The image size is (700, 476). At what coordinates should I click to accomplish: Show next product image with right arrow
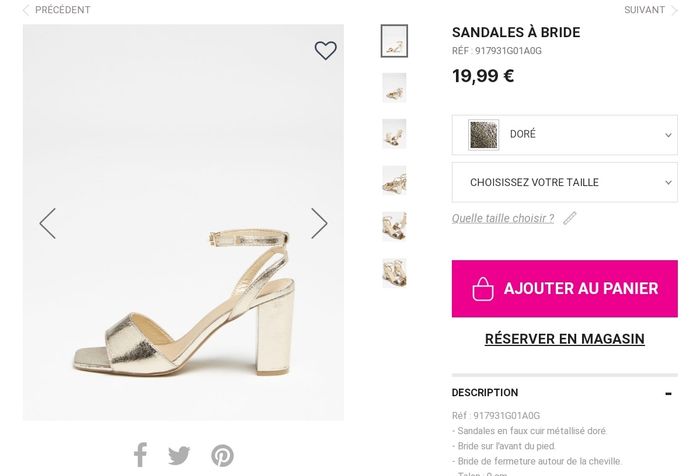click(319, 223)
